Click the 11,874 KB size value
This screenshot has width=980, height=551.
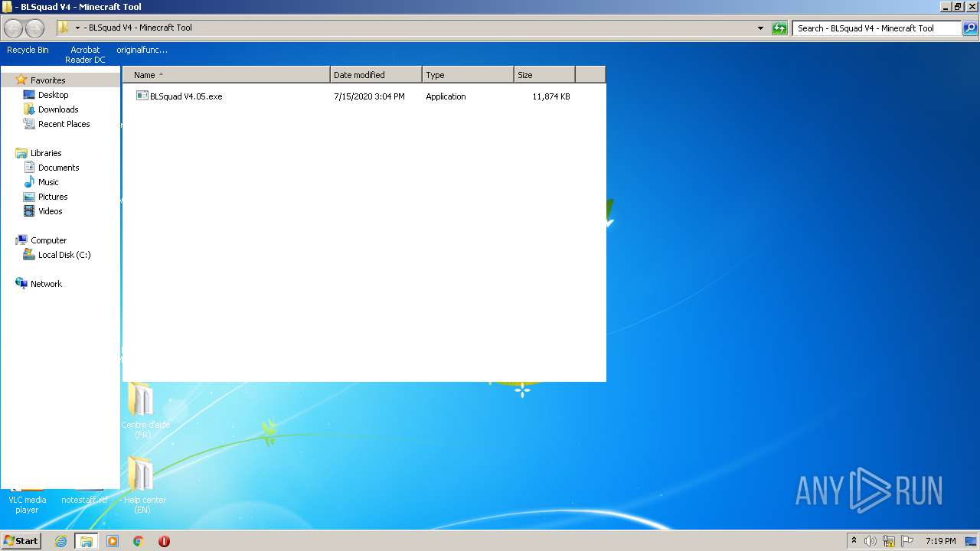(x=551, y=96)
